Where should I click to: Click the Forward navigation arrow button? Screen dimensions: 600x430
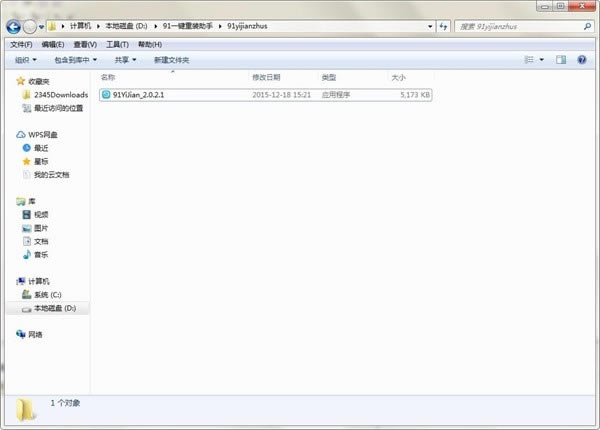tap(30, 27)
